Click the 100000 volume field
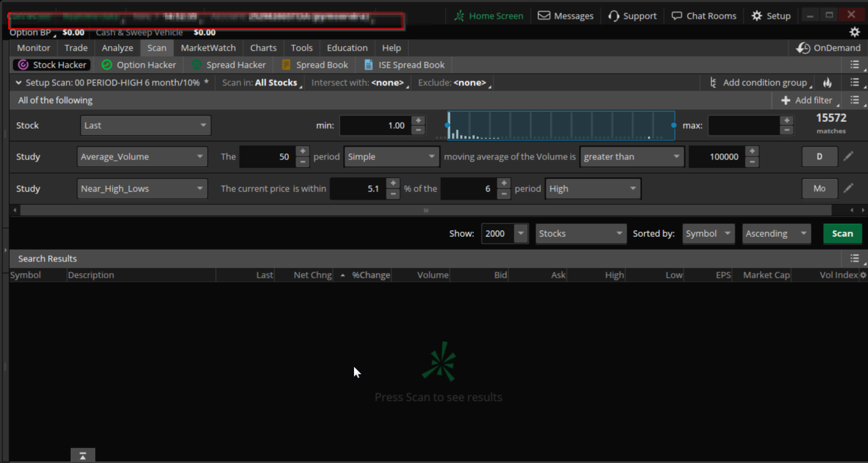This screenshot has width=868, height=463. (716, 157)
